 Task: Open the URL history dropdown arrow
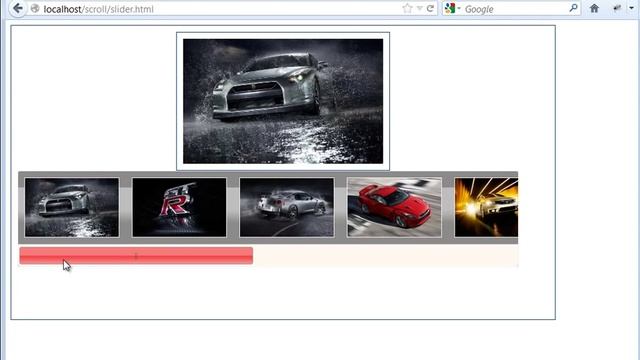pyautogui.click(x=419, y=9)
